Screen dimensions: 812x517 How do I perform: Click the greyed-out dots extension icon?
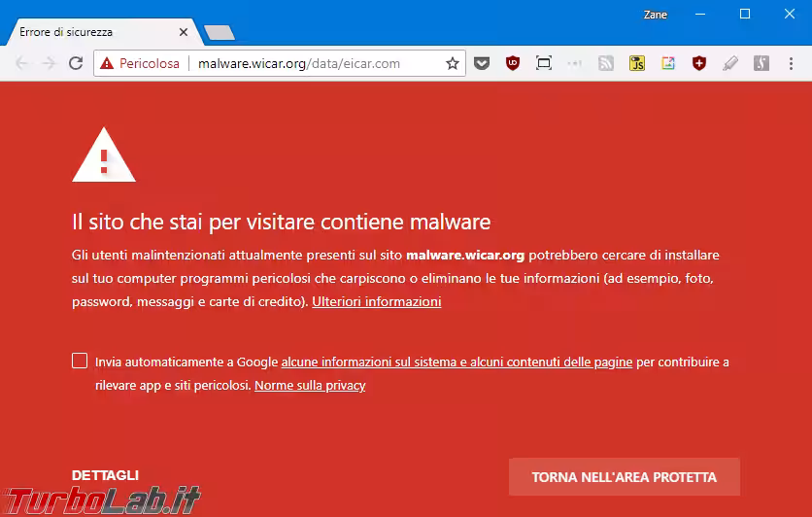[x=574, y=63]
